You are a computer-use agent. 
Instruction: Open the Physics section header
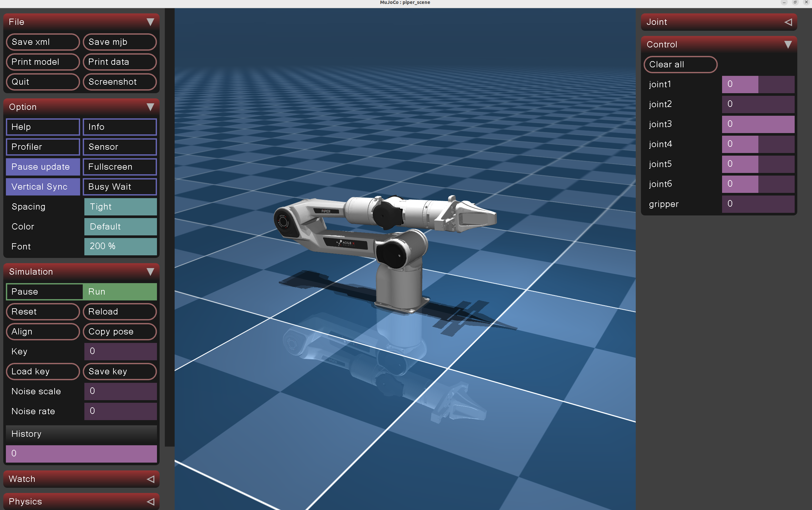[81, 501]
